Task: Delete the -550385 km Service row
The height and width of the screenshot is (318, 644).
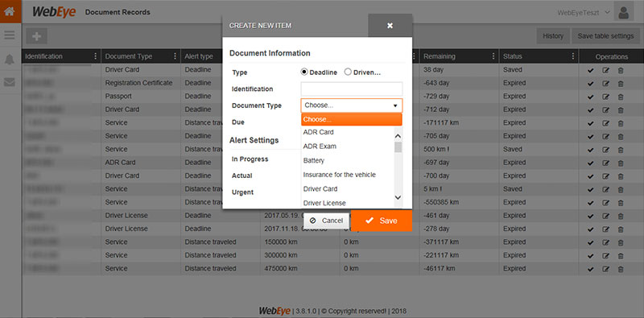Action: point(620,203)
